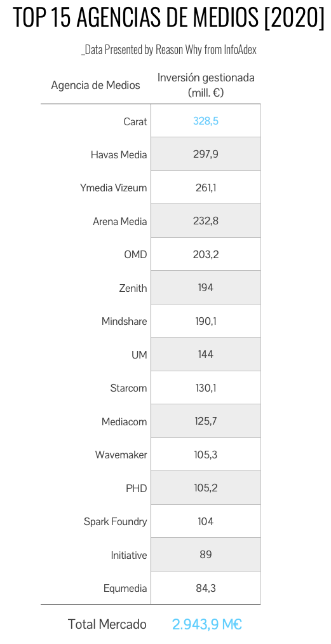Click the Havas Media row label

pos(119,155)
